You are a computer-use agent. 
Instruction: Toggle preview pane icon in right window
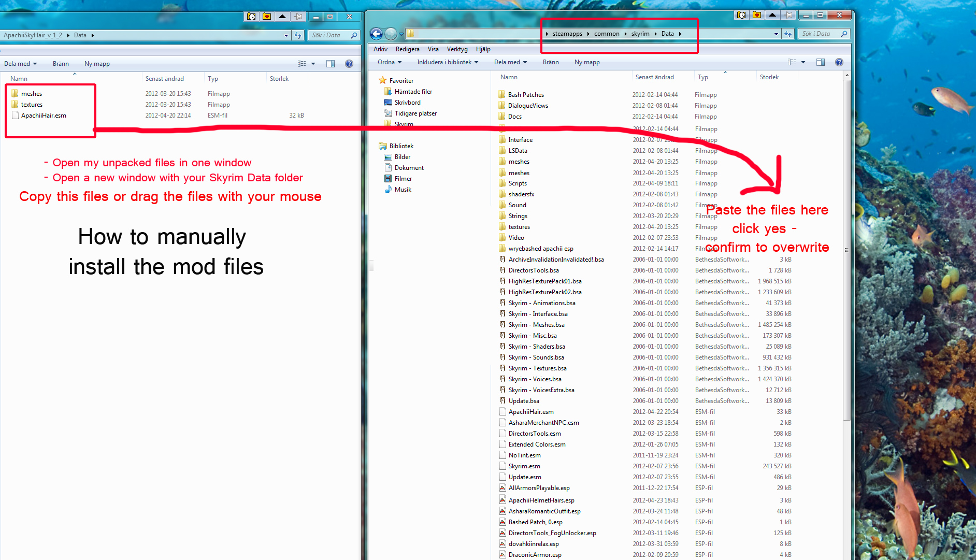tap(821, 62)
